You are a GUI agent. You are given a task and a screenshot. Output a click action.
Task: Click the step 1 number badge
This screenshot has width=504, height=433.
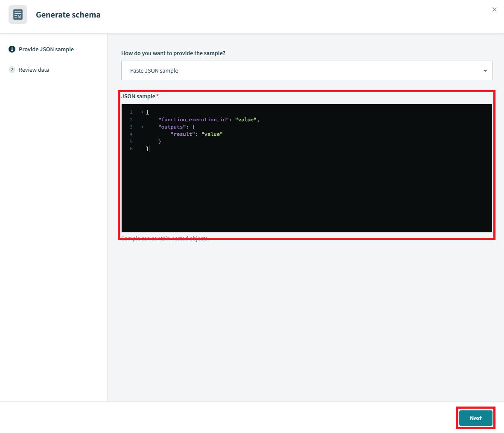coord(12,49)
